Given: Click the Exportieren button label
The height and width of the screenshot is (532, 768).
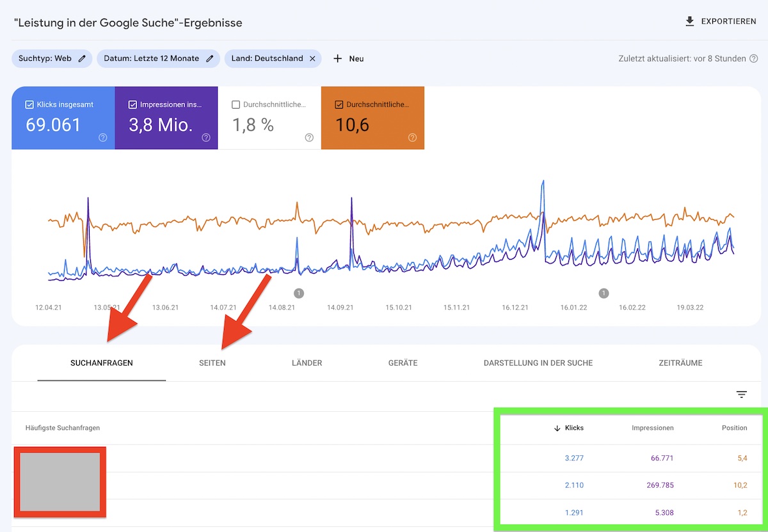Looking at the screenshot, I should [729, 21].
